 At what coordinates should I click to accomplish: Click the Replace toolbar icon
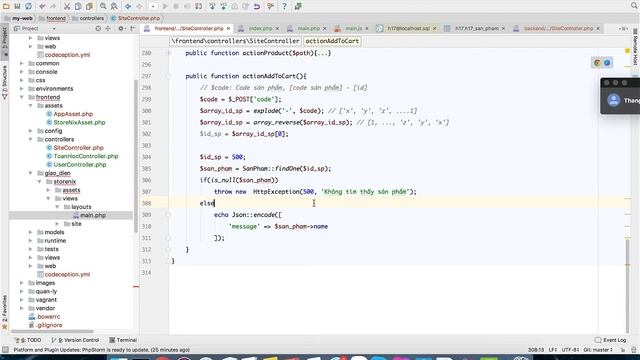[x=114, y=6]
